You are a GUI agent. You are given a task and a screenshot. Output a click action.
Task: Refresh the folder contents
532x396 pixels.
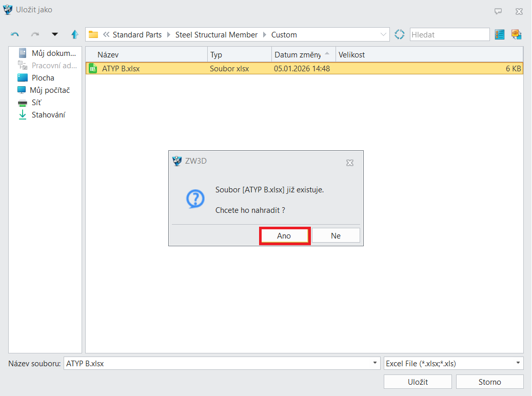click(399, 34)
